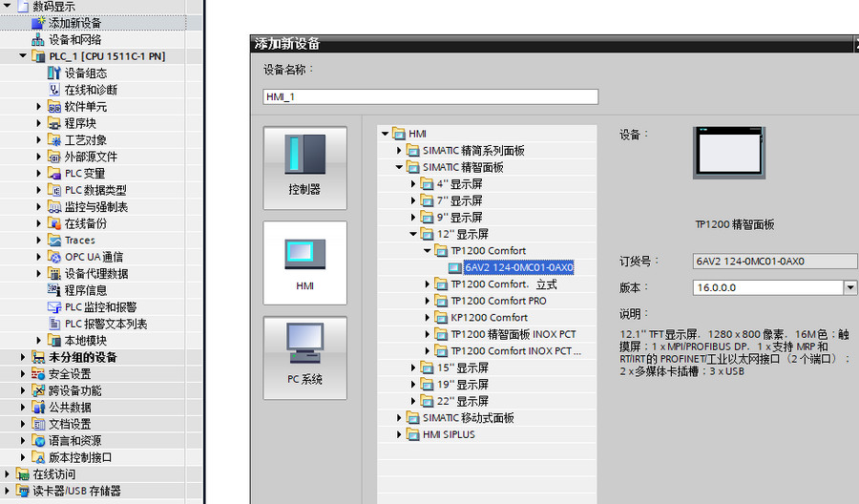Click the PLC 监控和报警 icon

53,306
